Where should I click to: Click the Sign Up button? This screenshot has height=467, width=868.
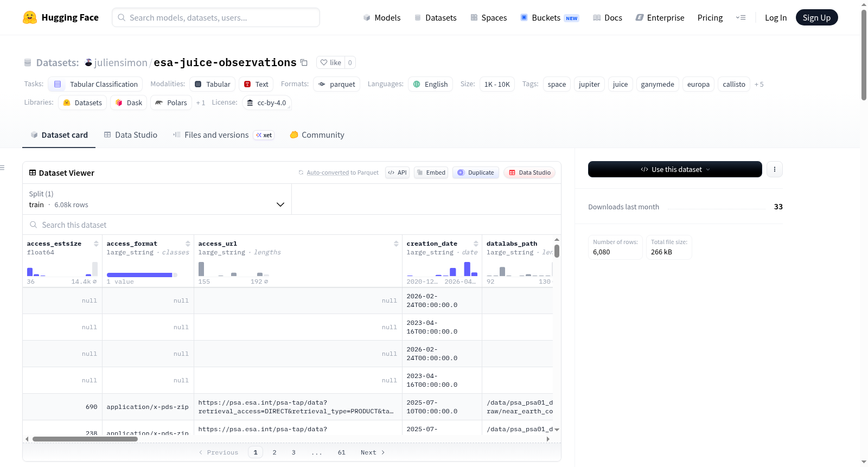816,17
